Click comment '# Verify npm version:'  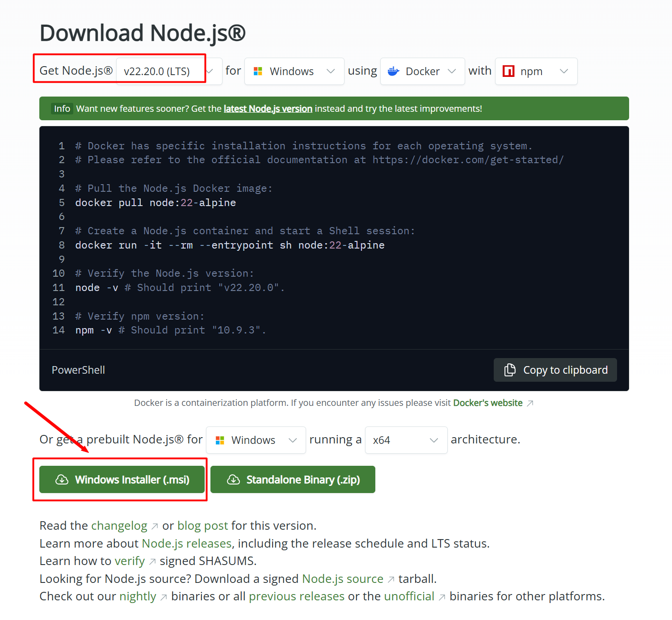(139, 316)
